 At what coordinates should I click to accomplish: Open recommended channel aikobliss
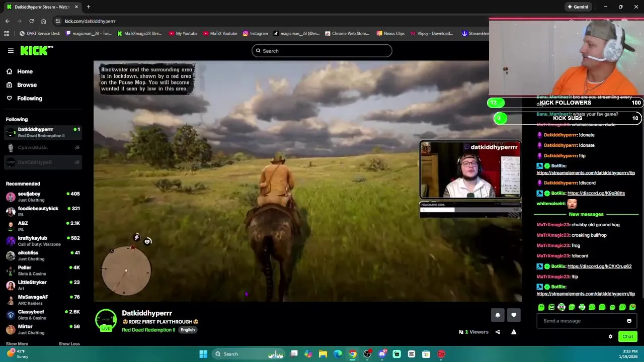pyautogui.click(x=43, y=255)
